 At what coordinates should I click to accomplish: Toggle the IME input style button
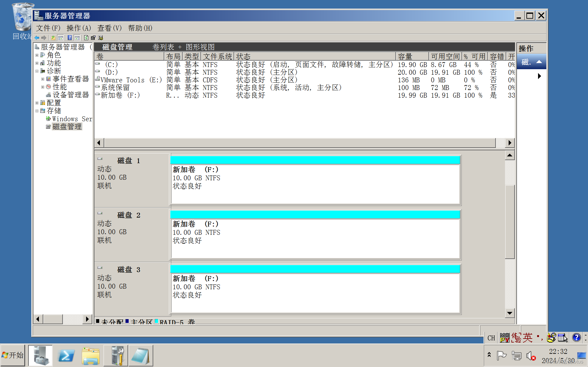coord(516,337)
